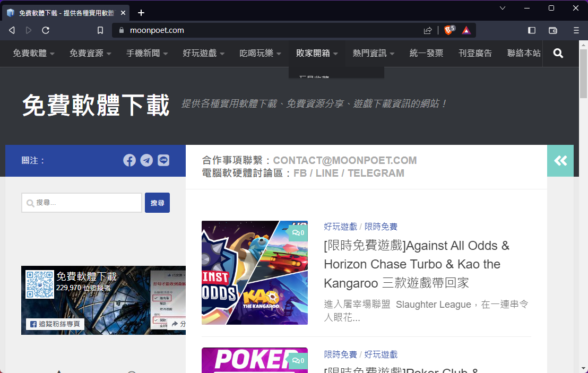Click the page vertical scrollbar

click(x=583, y=212)
